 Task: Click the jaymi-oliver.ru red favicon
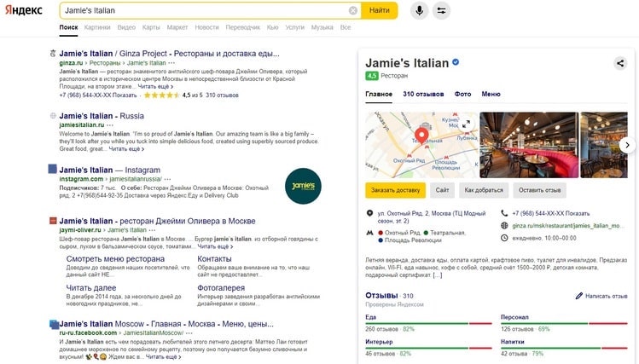coord(53,221)
